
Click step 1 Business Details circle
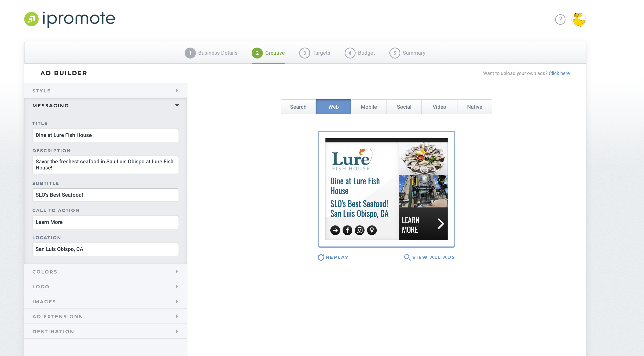point(191,53)
